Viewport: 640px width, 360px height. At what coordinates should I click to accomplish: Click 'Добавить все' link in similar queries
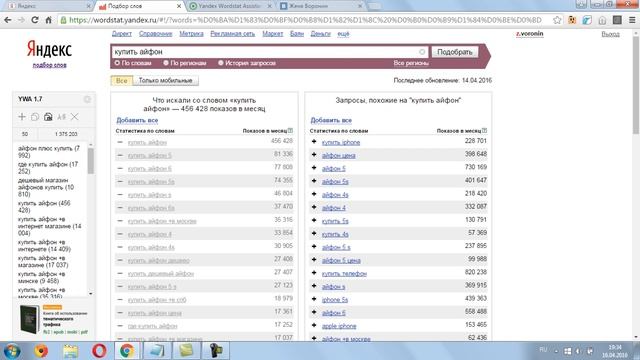point(331,120)
